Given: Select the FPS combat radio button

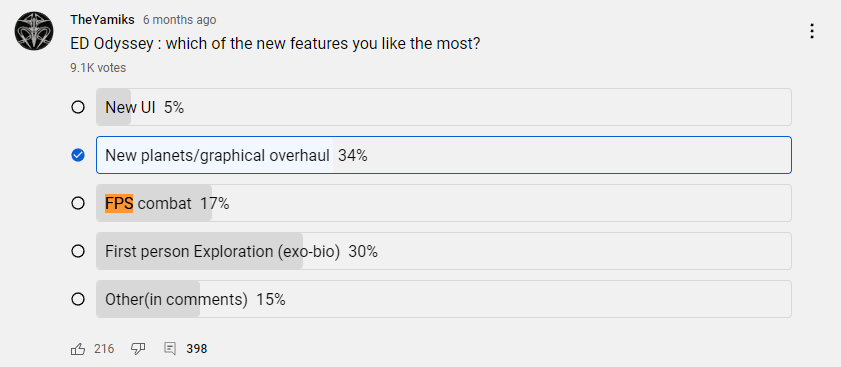Looking at the screenshot, I should [78, 203].
